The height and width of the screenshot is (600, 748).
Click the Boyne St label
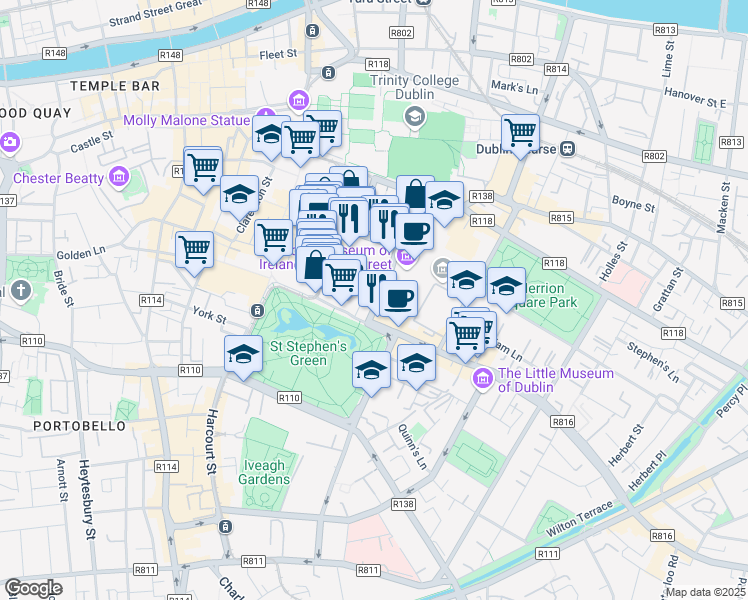pos(634,204)
